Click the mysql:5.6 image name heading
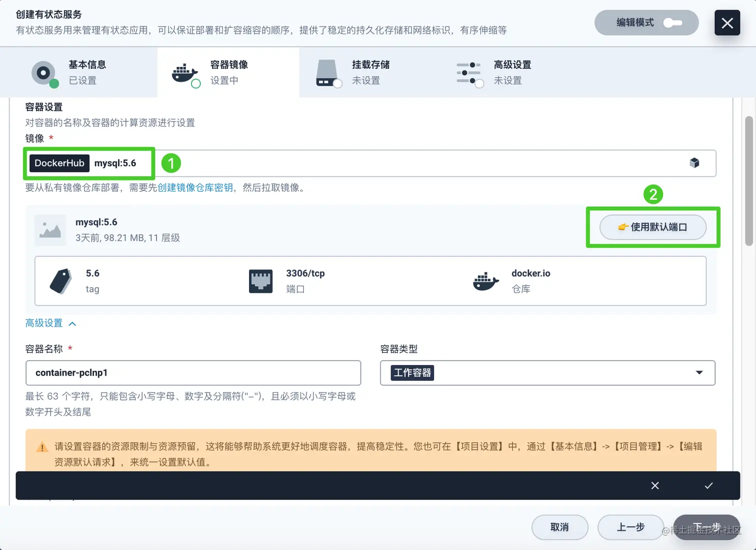 (x=96, y=222)
